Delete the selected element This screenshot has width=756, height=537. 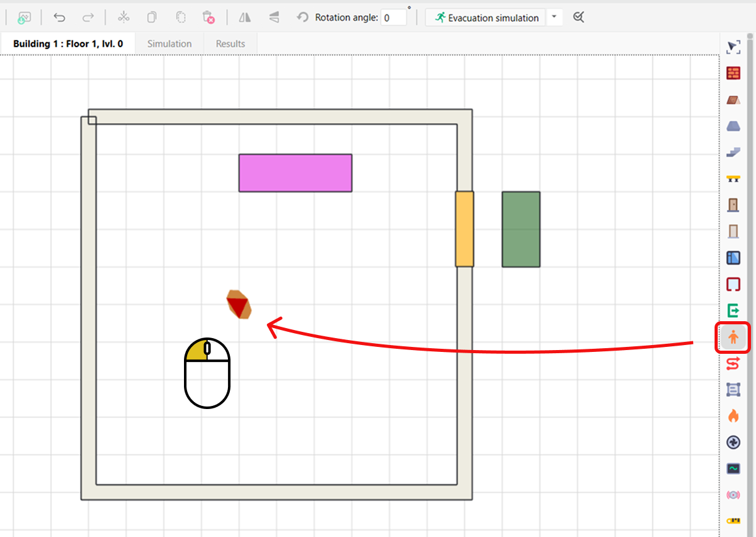point(208,18)
